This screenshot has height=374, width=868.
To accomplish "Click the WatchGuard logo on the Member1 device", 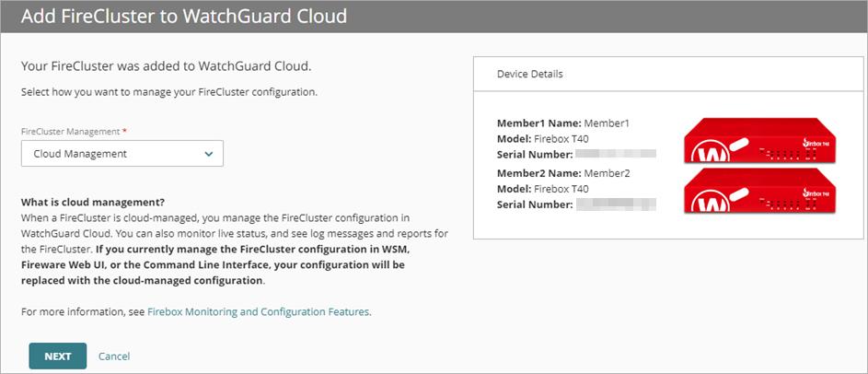I will (x=712, y=148).
